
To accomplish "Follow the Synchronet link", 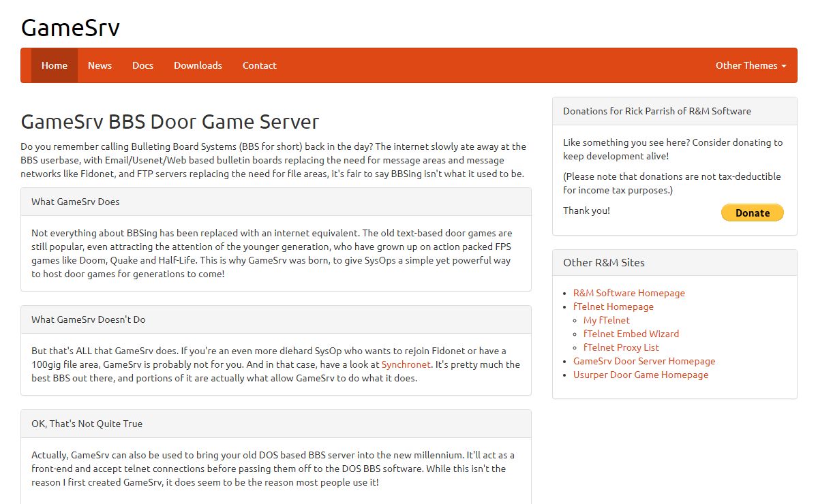I will tap(406, 364).
